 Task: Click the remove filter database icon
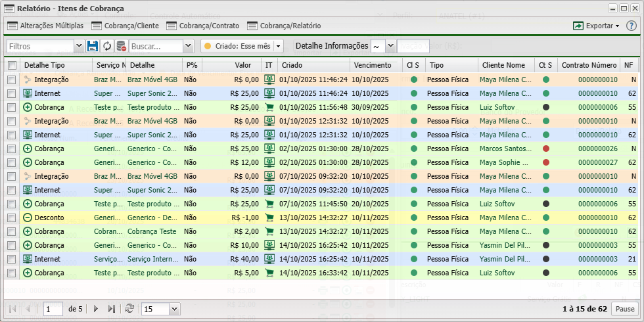pos(122,46)
